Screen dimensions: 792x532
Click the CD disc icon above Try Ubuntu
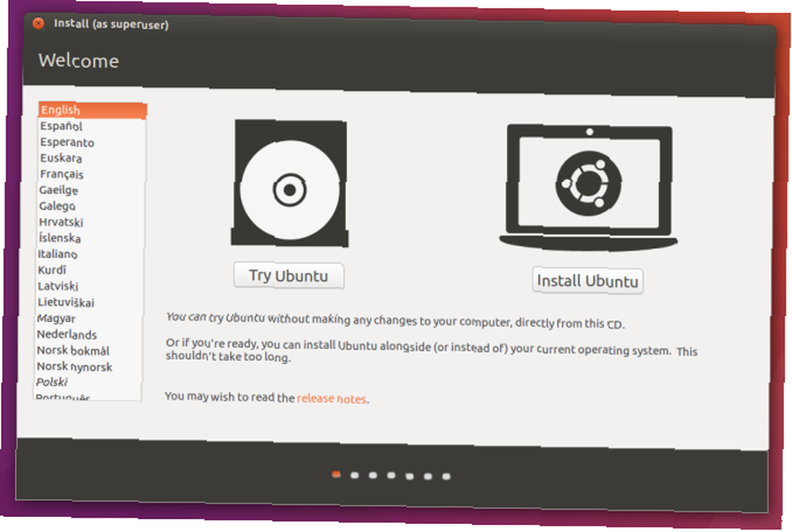pyautogui.click(x=290, y=183)
